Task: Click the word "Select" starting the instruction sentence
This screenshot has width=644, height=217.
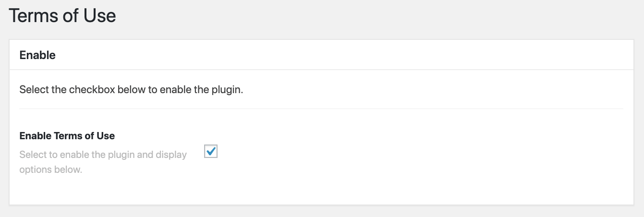Action: pos(32,90)
